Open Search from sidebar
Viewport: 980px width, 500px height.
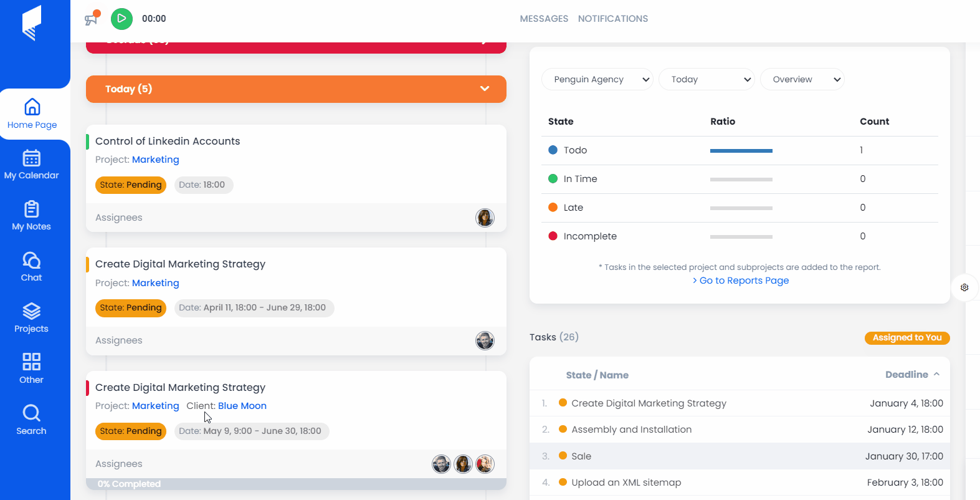(32, 421)
